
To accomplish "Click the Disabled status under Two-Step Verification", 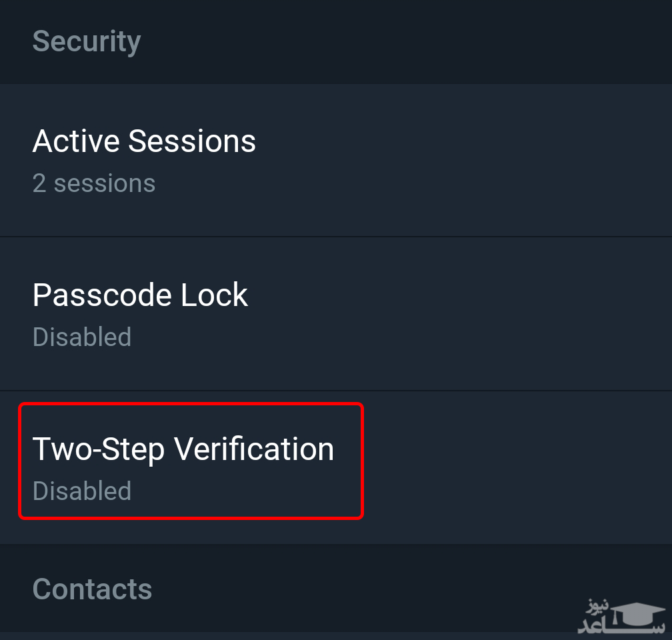I will 82,491.
